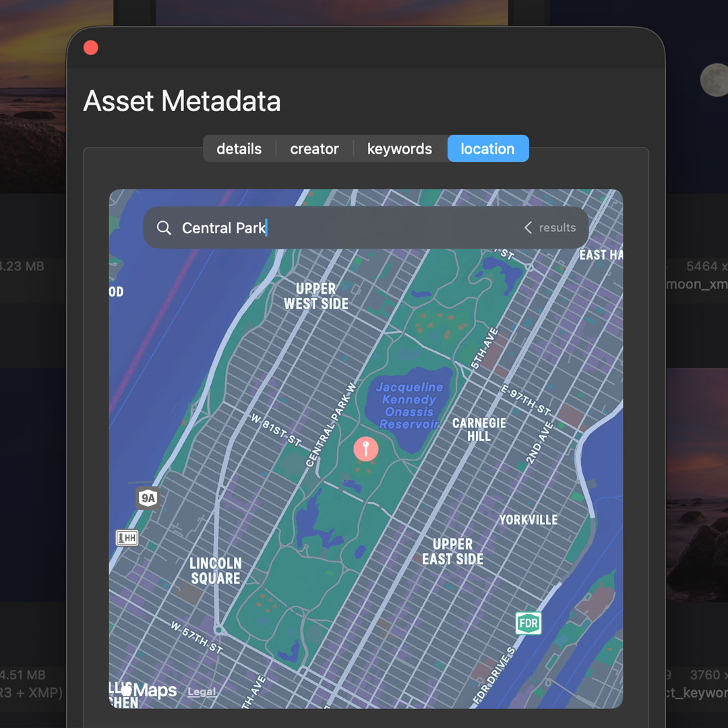
Task: Click the magnifying glass search icon
Action: coord(164,228)
